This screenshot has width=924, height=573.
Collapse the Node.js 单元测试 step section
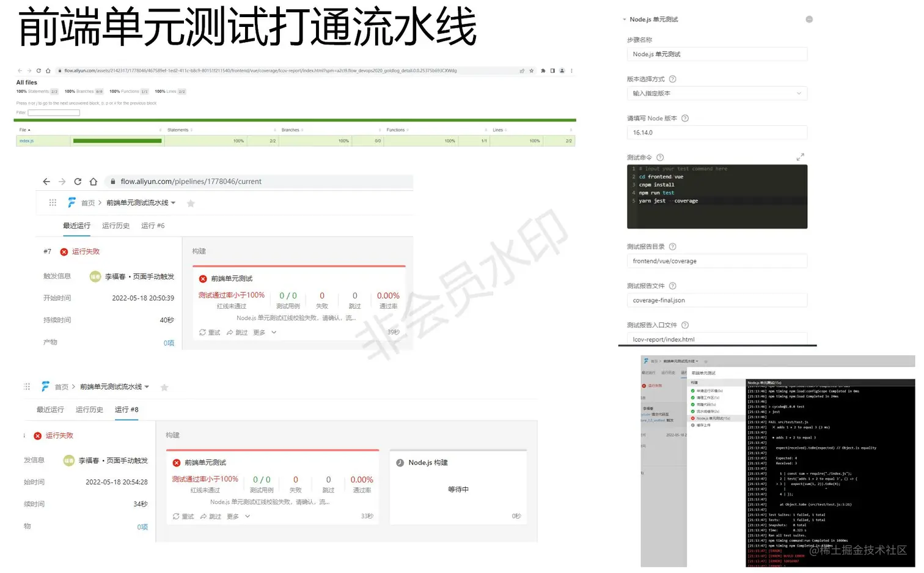[625, 20]
